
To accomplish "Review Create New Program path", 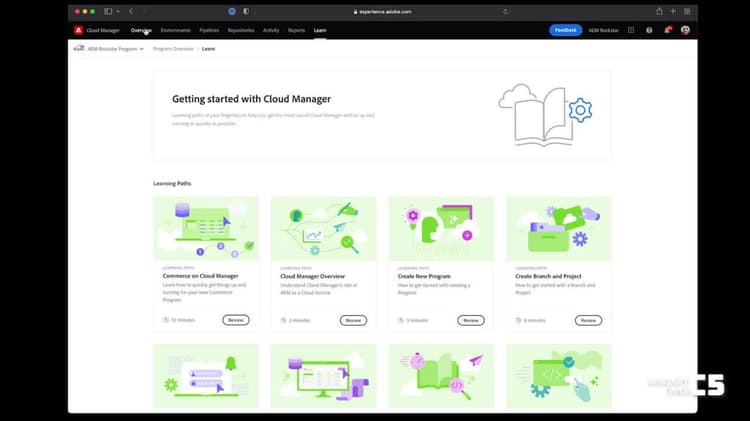I will 471,321.
